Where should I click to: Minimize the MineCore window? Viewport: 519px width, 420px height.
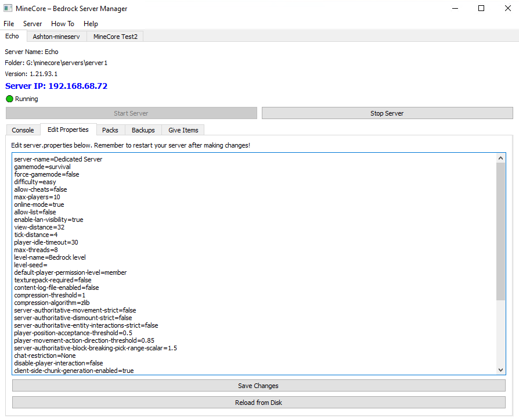[x=456, y=8]
